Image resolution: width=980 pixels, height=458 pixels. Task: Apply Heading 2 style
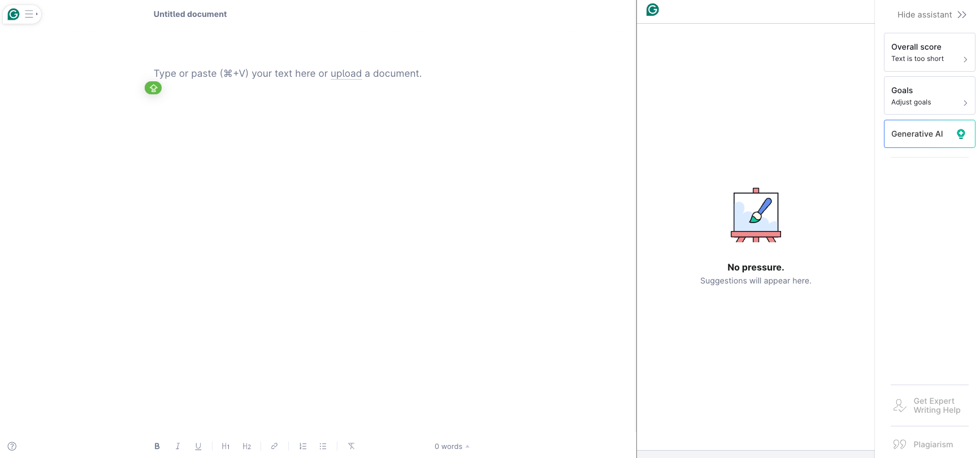point(246,446)
